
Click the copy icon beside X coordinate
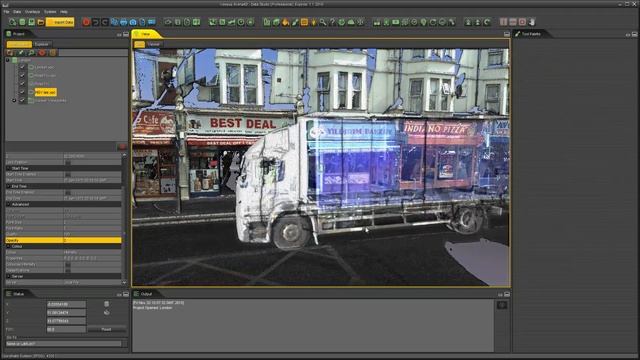(107, 304)
